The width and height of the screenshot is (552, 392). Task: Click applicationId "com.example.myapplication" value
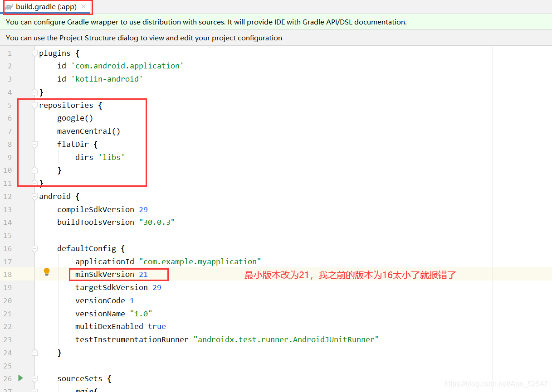point(200,261)
